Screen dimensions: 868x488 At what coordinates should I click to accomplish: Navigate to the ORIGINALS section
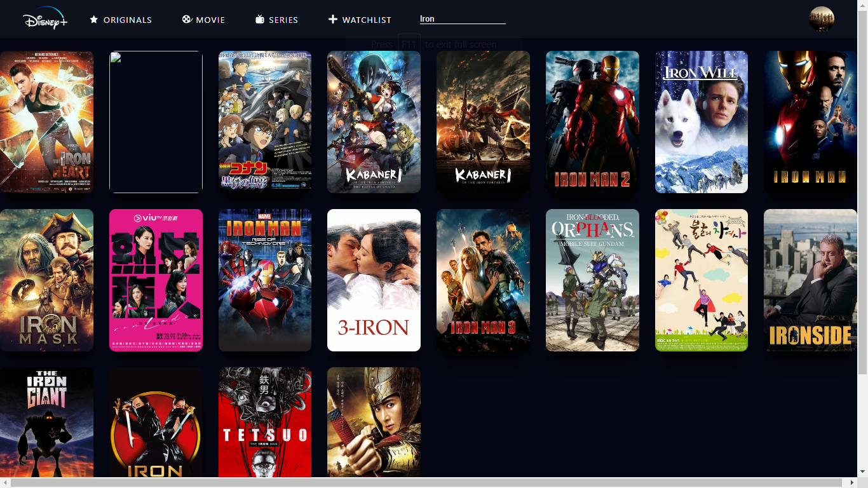(127, 20)
